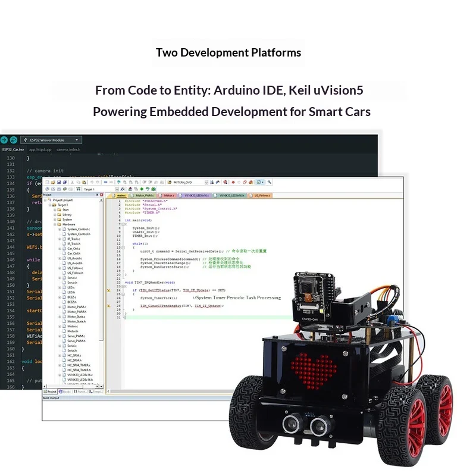This screenshot has width=476, height=476.
Task: Select VK16K33_LED8x16.h editor tab
Action: [230, 196]
